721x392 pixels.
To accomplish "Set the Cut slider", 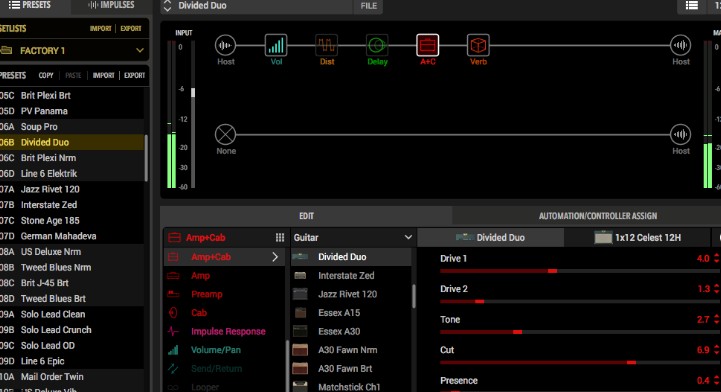I will 631,363.
